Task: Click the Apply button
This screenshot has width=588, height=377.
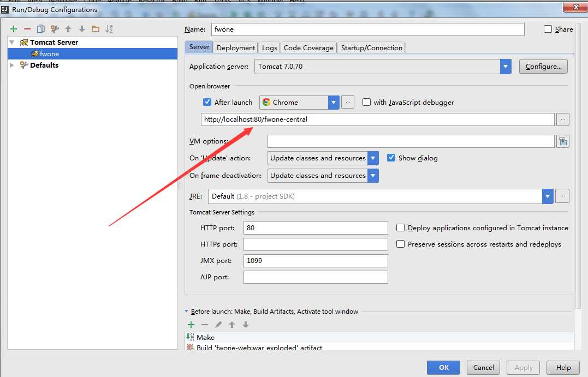Action: [x=524, y=367]
